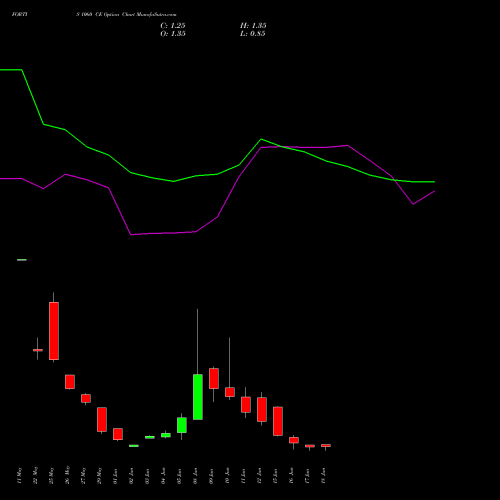500x500 pixels.
Task: Click the '08 Jun' date axis label
Action: 195,476
